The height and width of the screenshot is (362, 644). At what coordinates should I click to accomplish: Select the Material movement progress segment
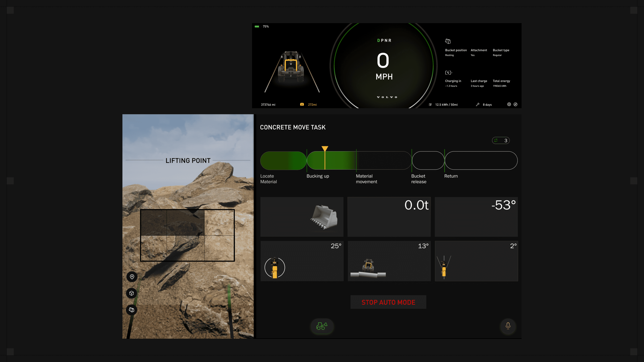click(384, 161)
